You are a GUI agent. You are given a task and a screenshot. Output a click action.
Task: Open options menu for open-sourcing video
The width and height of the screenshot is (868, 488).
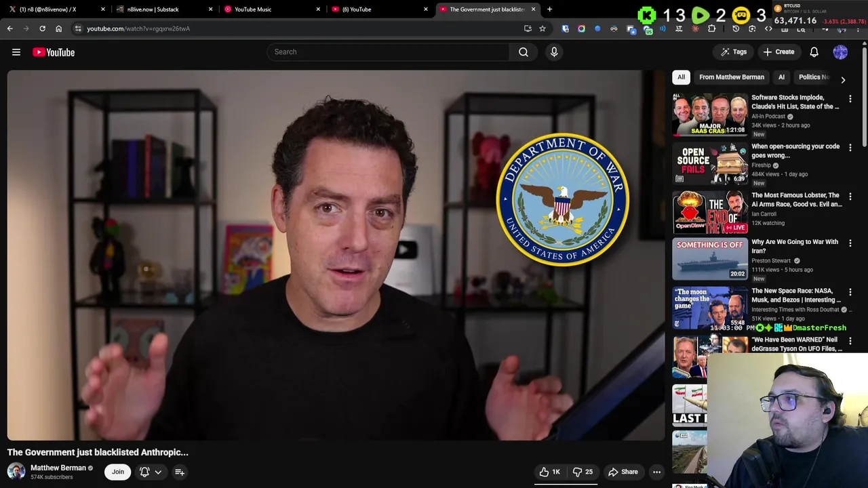point(850,148)
